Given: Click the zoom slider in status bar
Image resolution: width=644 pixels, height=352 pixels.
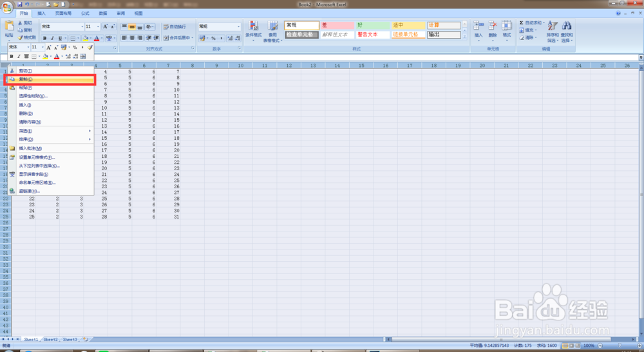Looking at the screenshot, I should pyautogui.click(x=620, y=346).
